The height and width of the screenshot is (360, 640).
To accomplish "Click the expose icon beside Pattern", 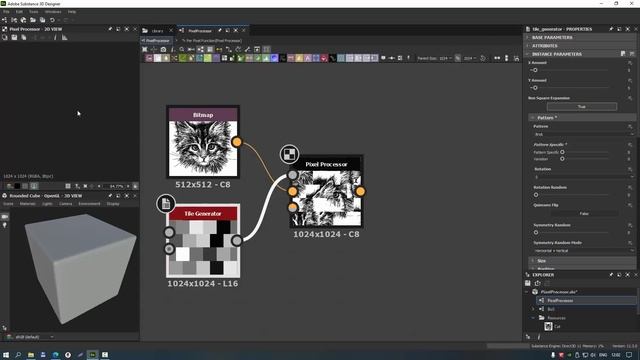I will point(630,127).
